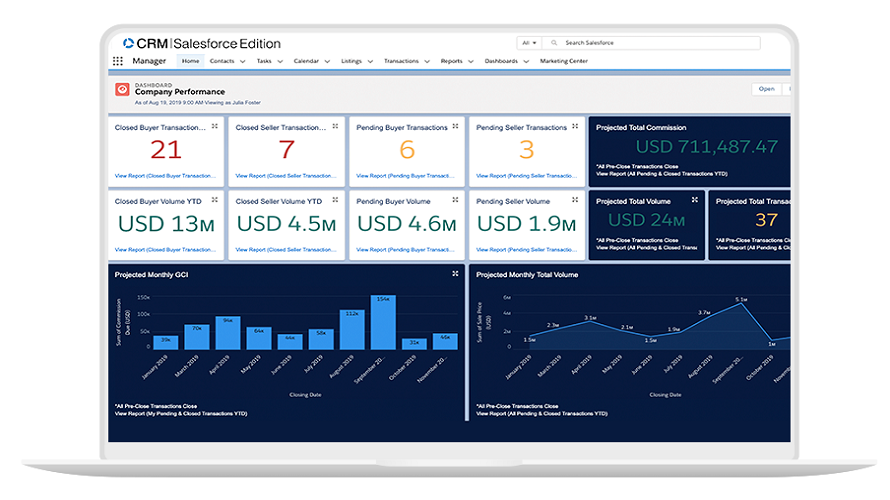The width and height of the screenshot is (890, 500).
Task: Switch to the Transactions tab
Action: tap(401, 61)
